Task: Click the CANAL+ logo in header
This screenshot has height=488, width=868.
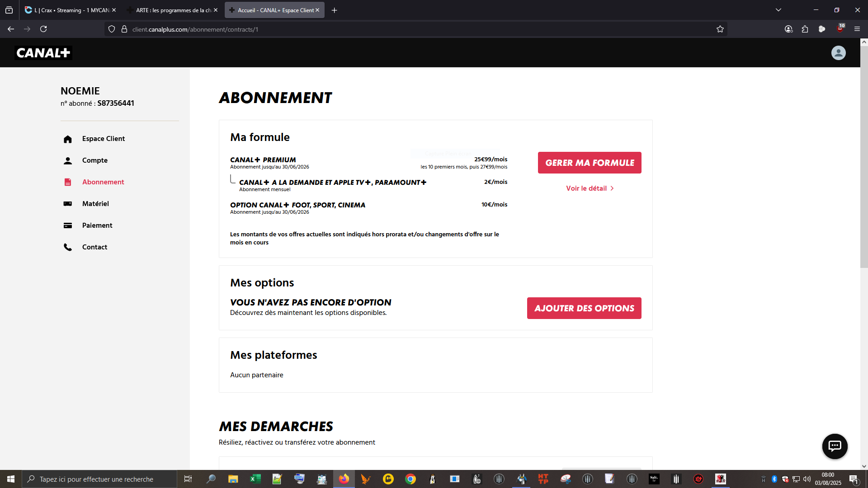Action: [43, 53]
